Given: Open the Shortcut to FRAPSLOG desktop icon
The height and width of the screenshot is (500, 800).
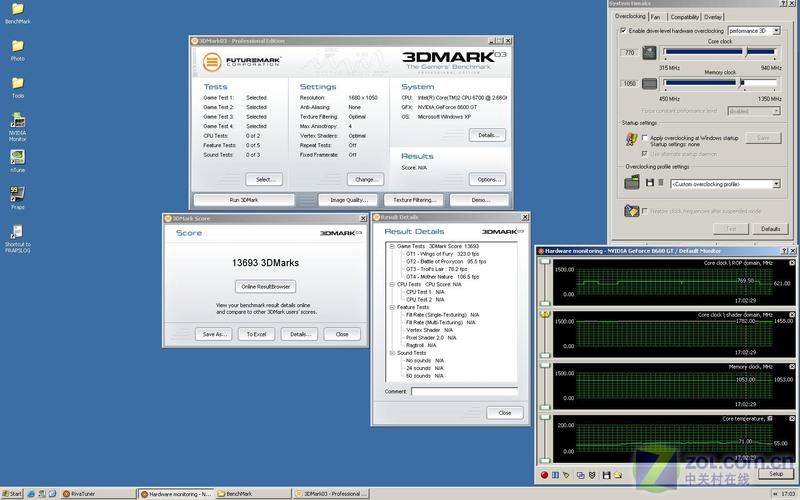Looking at the screenshot, I should coord(17,239).
